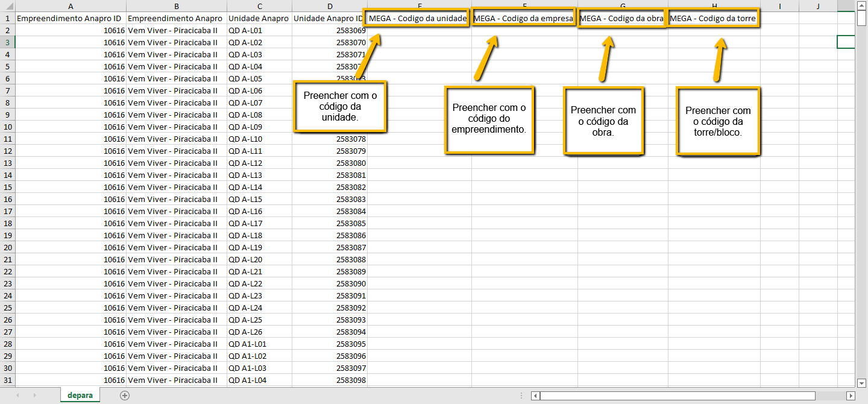Click the next sheet navigation arrow

pyautogui.click(x=34, y=396)
